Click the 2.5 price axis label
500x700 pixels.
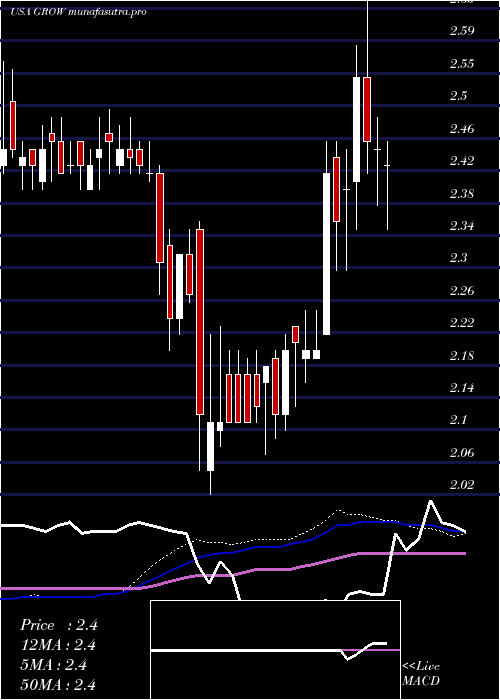coord(458,96)
